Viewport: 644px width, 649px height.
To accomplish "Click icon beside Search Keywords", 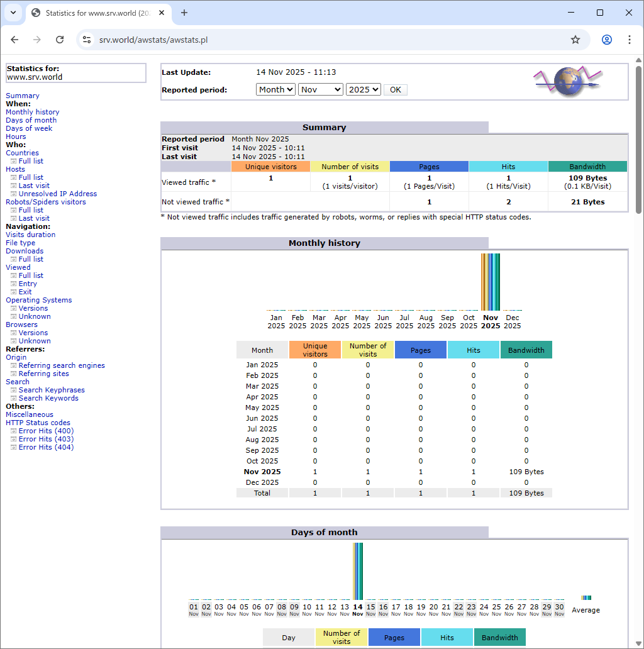I will click(x=14, y=398).
